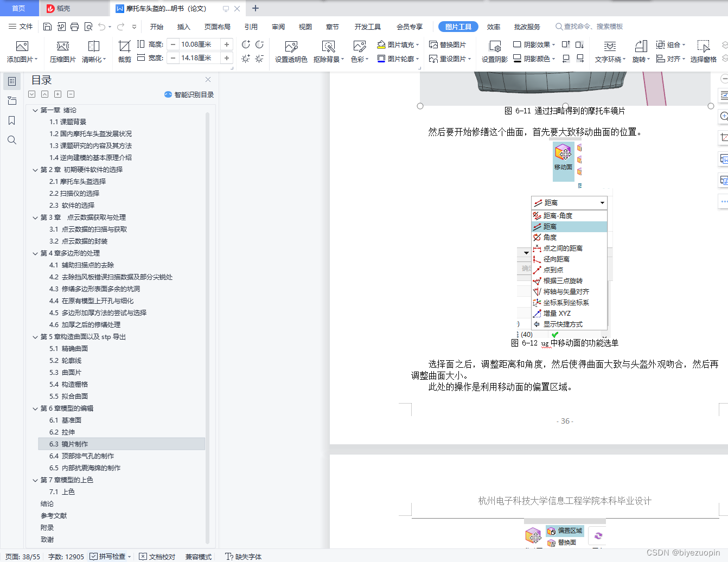Click the increase brightness sun icon

point(246,59)
